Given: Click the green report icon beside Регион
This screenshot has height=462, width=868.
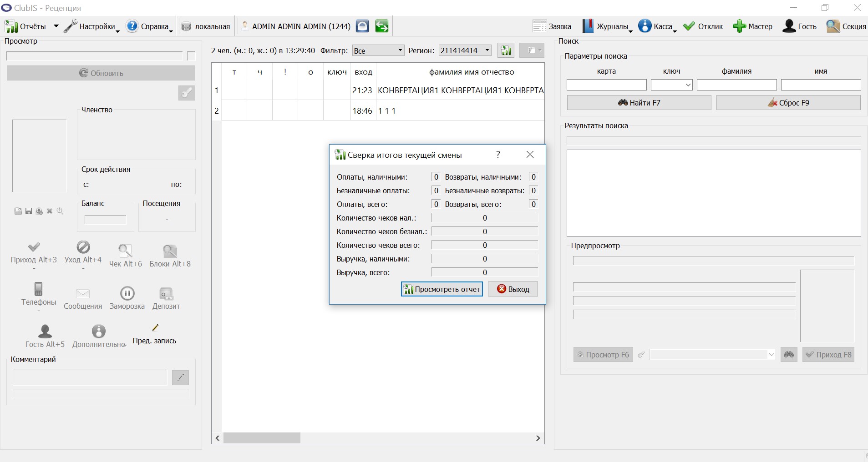Looking at the screenshot, I should coord(506,50).
